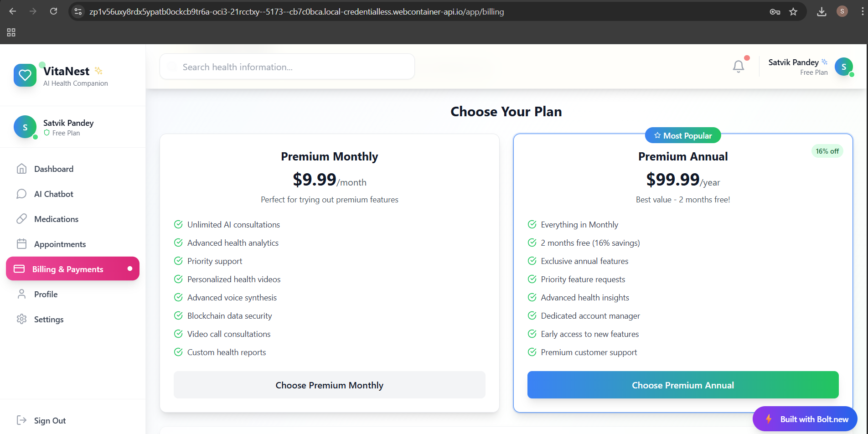Click the AI Chatbot speech bubble icon
868x434 pixels.
(21, 194)
